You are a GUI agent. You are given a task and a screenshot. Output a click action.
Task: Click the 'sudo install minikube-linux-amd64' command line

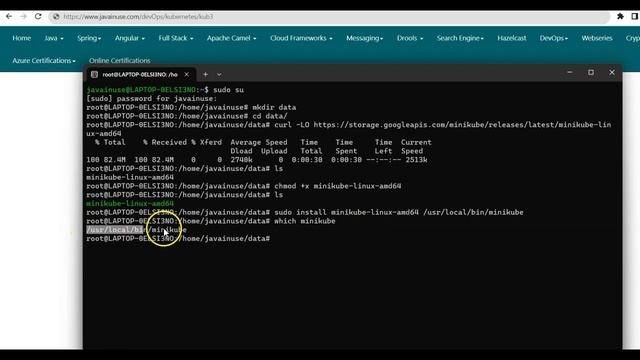399,212
